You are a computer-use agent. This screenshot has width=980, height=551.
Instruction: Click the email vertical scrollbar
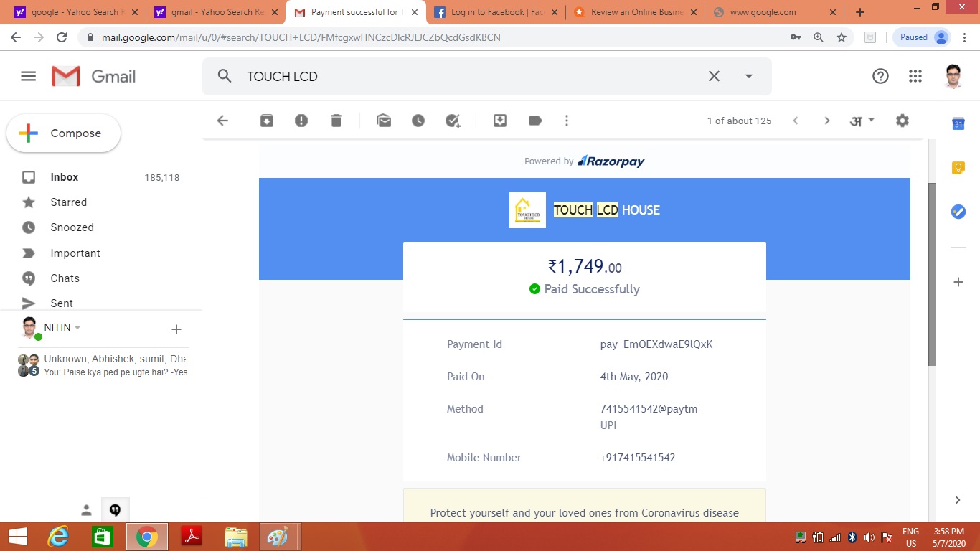tap(932, 274)
